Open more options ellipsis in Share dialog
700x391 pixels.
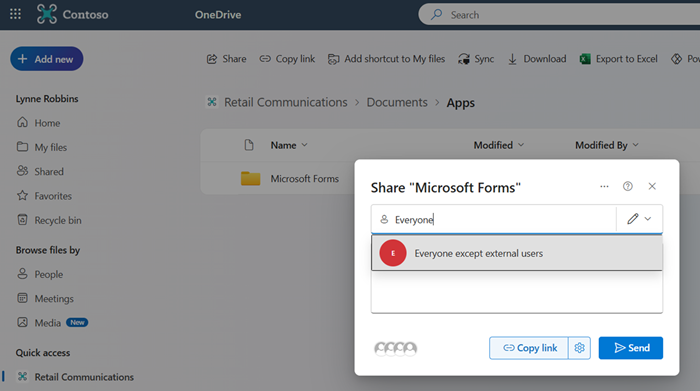(604, 186)
